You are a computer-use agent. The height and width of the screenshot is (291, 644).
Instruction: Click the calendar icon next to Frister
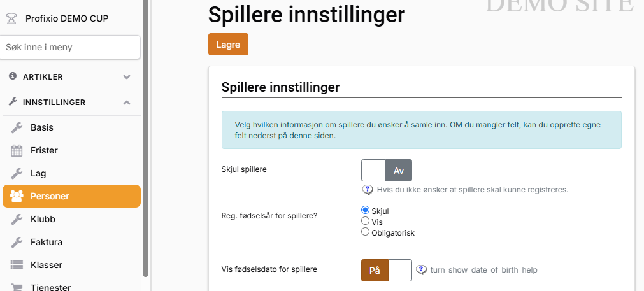click(17, 150)
